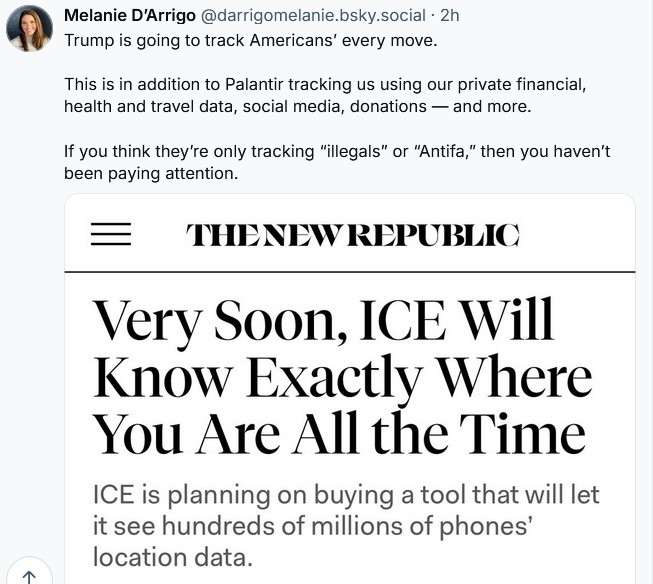Click the "Know Exactly Where" headline line
This screenshot has width=653, height=584.
[x=341, y=380]
